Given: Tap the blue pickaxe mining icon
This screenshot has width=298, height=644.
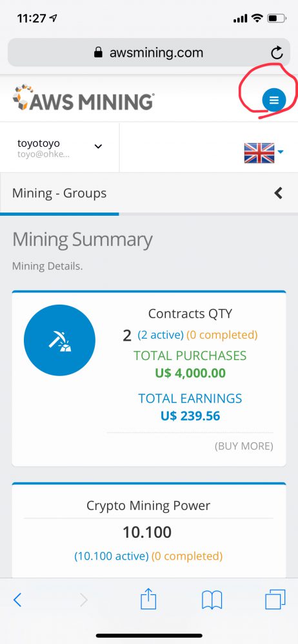Looking at the screenshot, I should [60, 340].
